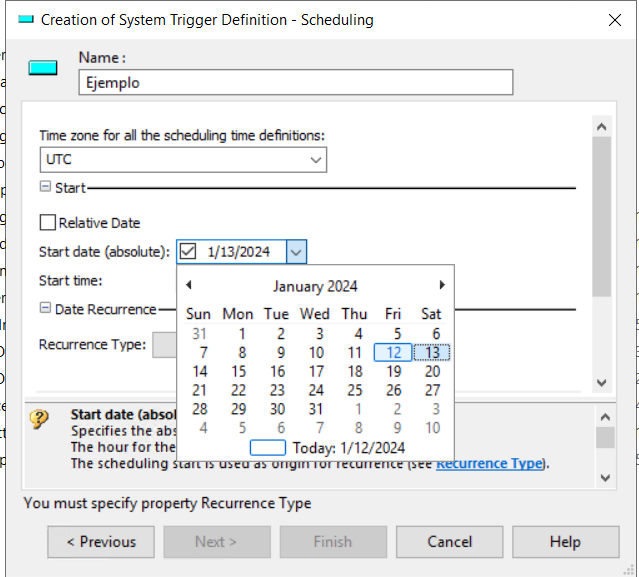This screenshot has width=639, height=577.
Task: Follow the Recurrence Type link
Action: [x=489, y=464]
